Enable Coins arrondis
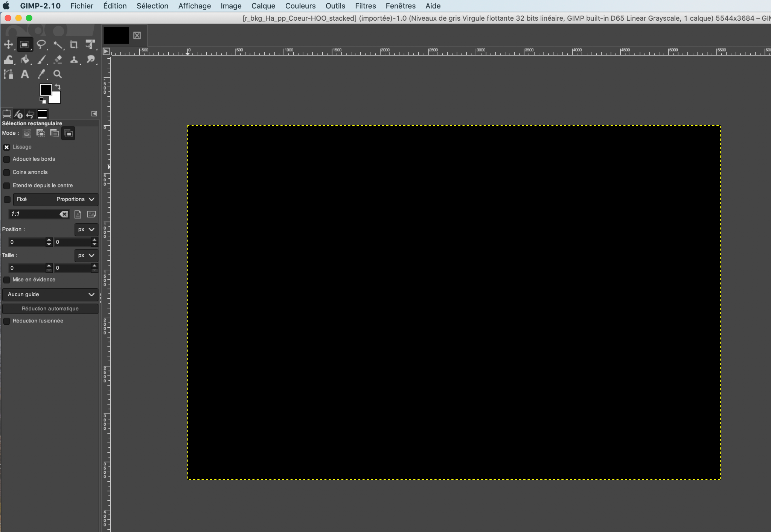Viewport: 771px width, 532px height. tap(6, 173)
